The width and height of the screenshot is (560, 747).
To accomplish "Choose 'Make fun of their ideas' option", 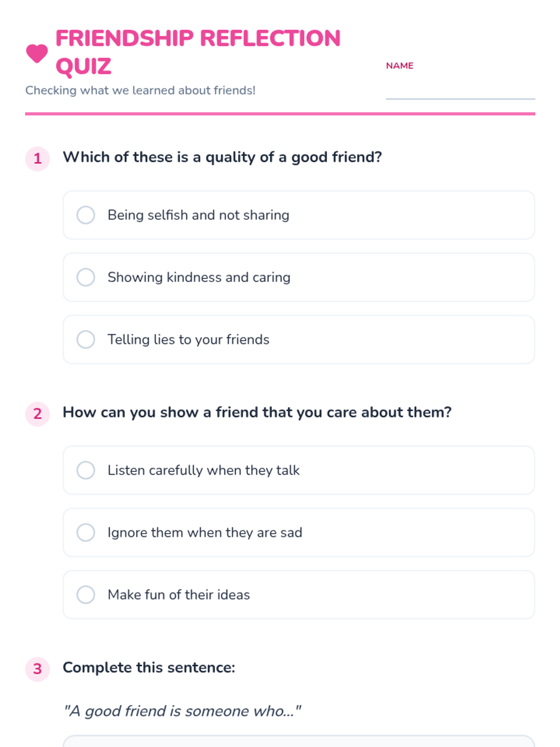I will [86, 595].
